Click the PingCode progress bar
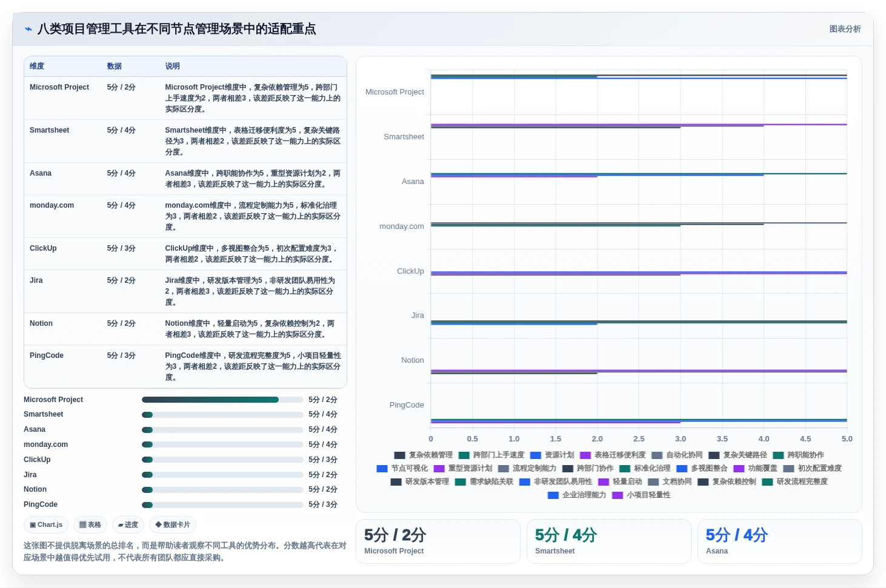This screenshot has width=886, height=588. pyautogui.click(x=222, y=504)
